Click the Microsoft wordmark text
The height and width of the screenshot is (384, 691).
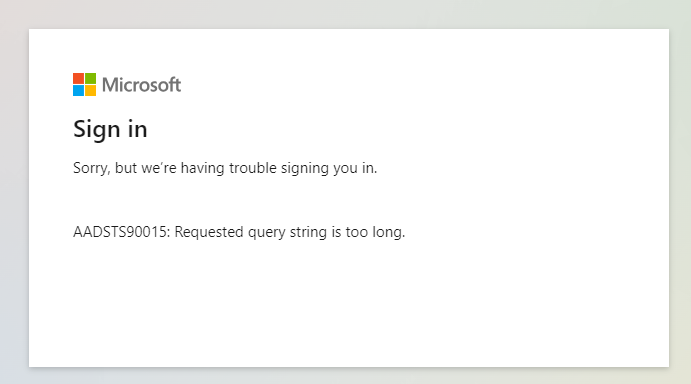click(141, 85)
